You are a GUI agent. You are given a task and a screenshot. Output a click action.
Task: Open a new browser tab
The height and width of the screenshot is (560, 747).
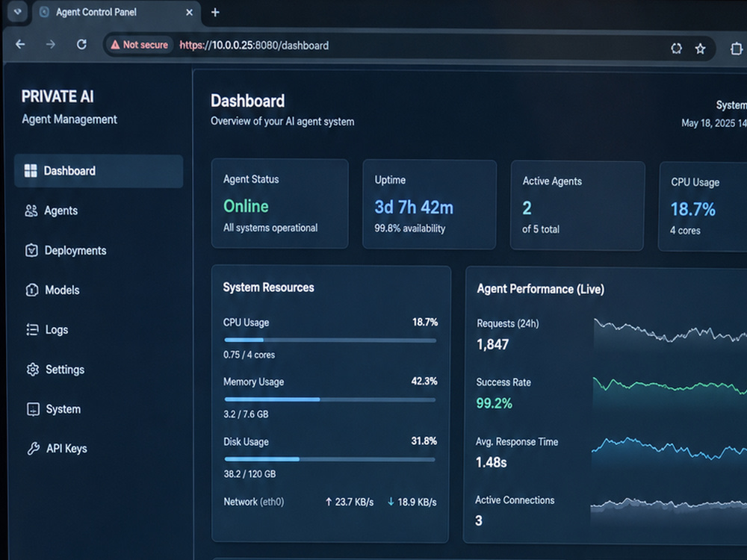click(215, 13)
